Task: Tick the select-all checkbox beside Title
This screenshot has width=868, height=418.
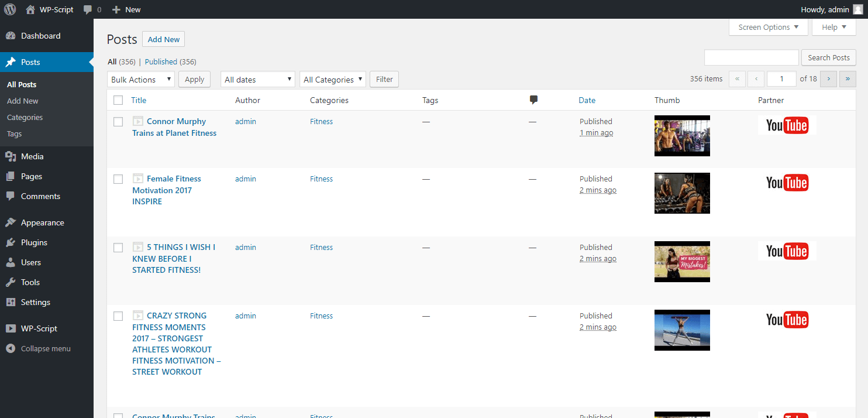Action: [x=118, y=100]
